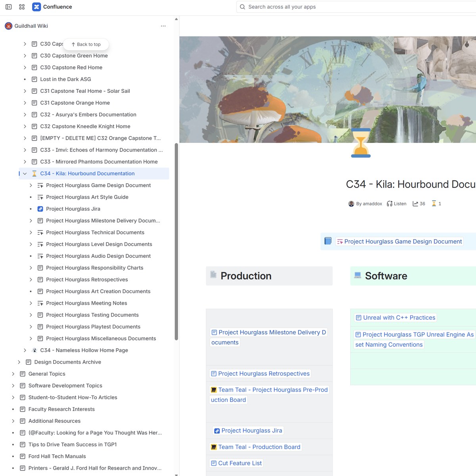Click the laptop icon in the Software heading
The height and width of the screenshot is (476, 476).
[x=358, y=275]
